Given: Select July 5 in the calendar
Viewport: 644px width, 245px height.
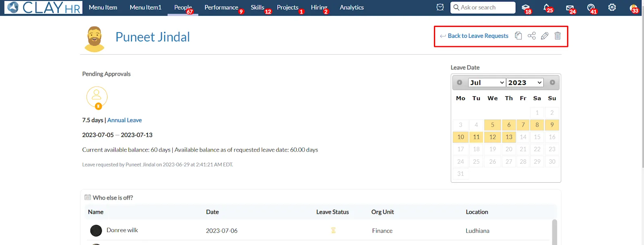Looking at the screenshot, I should 493,125.
